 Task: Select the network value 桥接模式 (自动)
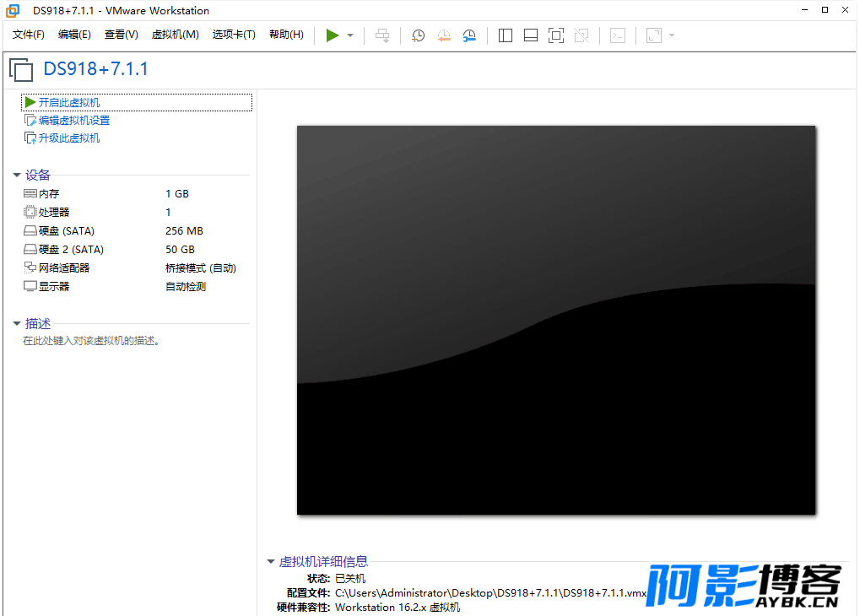click(201, 268)
